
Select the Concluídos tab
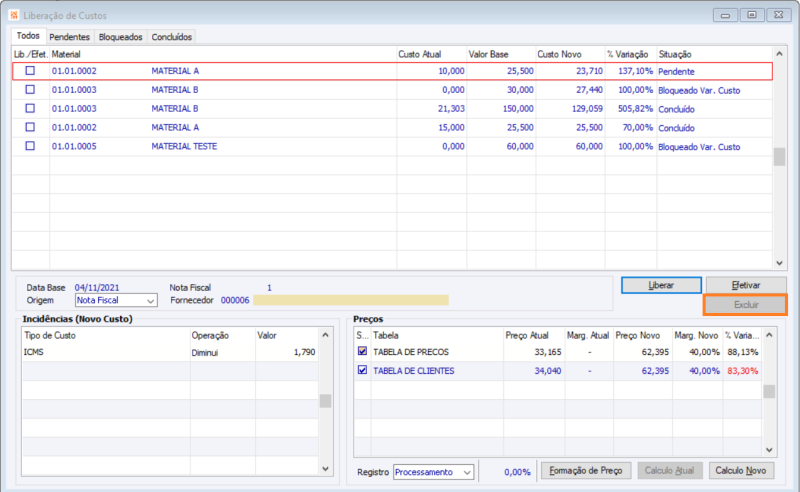pyautogui.click(x=172, y=37)
